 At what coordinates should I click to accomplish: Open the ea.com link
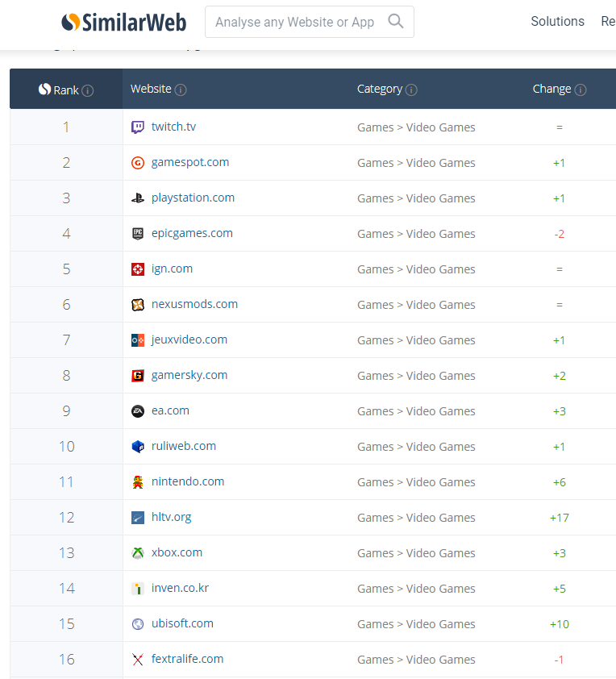click(x=170, y=411)
